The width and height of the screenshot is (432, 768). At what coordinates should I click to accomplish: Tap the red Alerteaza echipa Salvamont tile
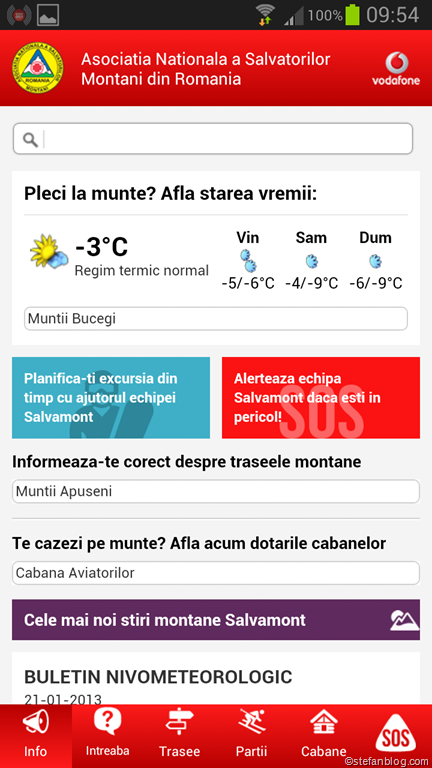(x=321, y=398)
